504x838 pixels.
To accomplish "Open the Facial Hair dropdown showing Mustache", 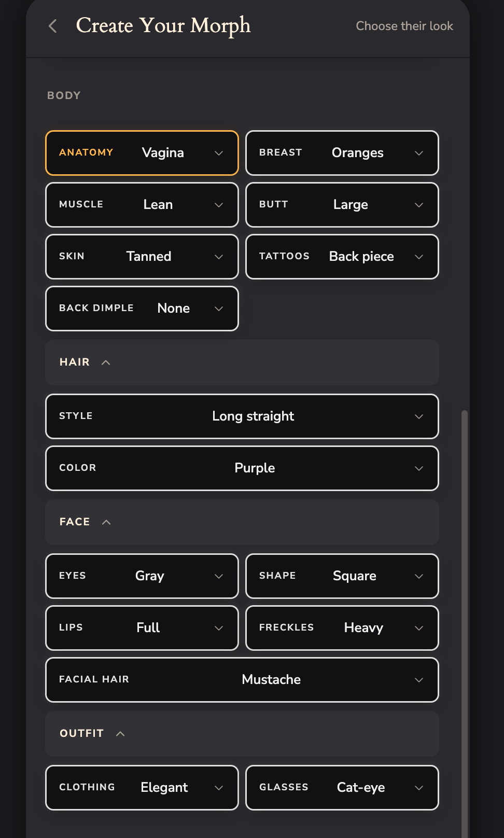I will click(242, 680).
